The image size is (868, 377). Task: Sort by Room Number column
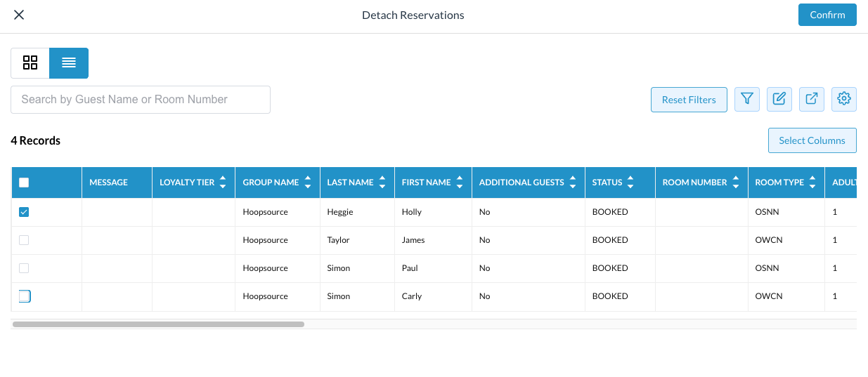[735, 183]
